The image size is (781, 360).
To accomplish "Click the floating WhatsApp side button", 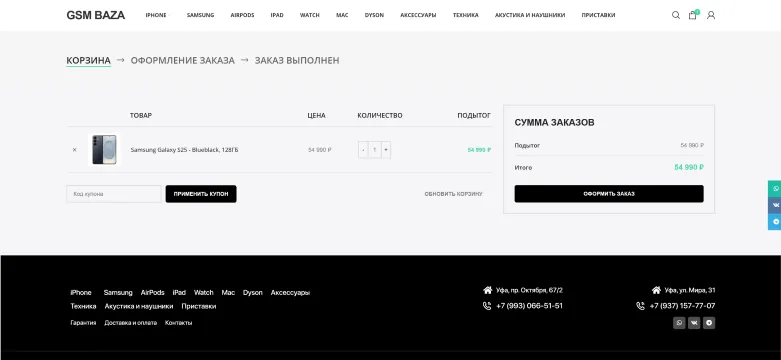I will click(x=775, y=189).
